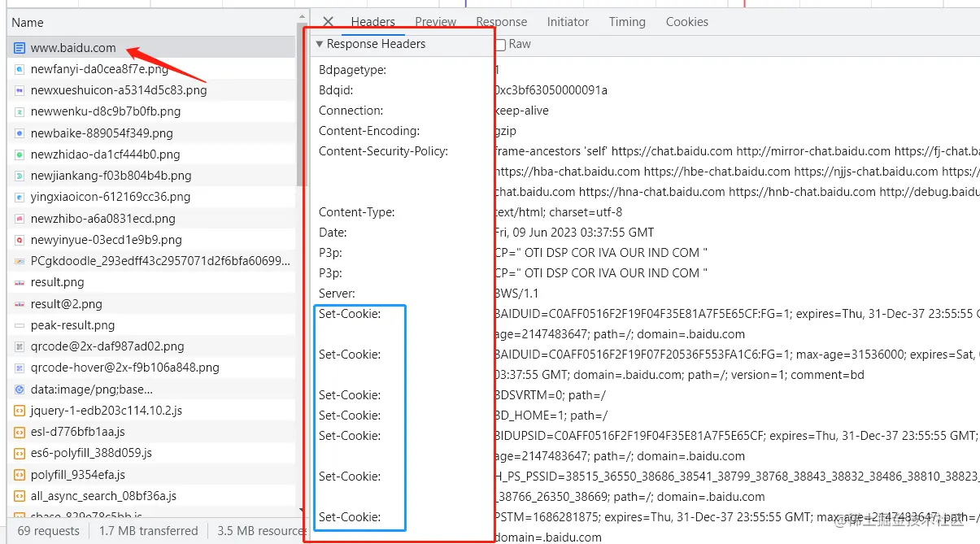Click the BWS/1.1 Server header value
Screen dimensions: 980x544
tap(516, 294)
